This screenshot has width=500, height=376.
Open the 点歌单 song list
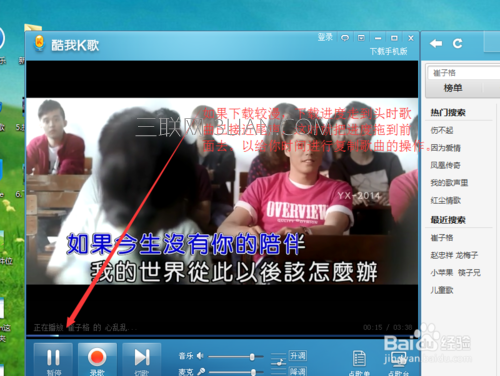point(359,363)
